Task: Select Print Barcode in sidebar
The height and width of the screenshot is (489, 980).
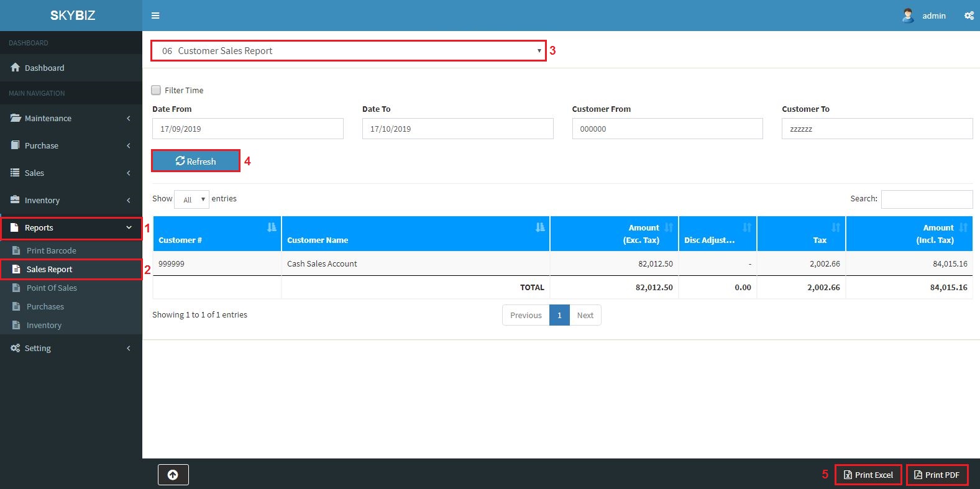Action: click(51, 251)
